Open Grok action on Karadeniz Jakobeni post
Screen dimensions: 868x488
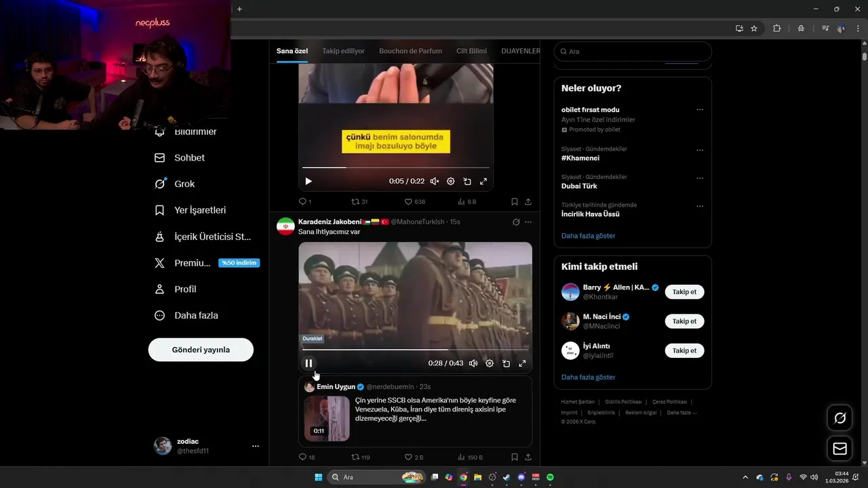[516, 222]
